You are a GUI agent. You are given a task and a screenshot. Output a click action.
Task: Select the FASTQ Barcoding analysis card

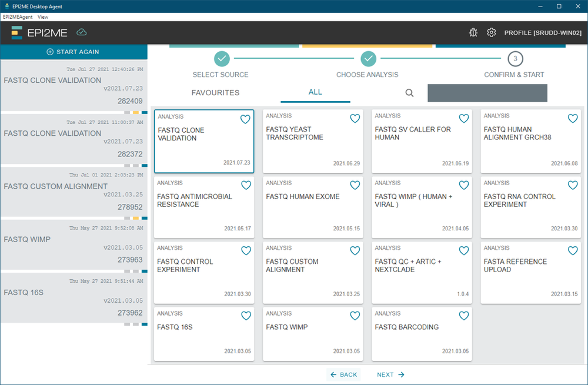(422, 334)
